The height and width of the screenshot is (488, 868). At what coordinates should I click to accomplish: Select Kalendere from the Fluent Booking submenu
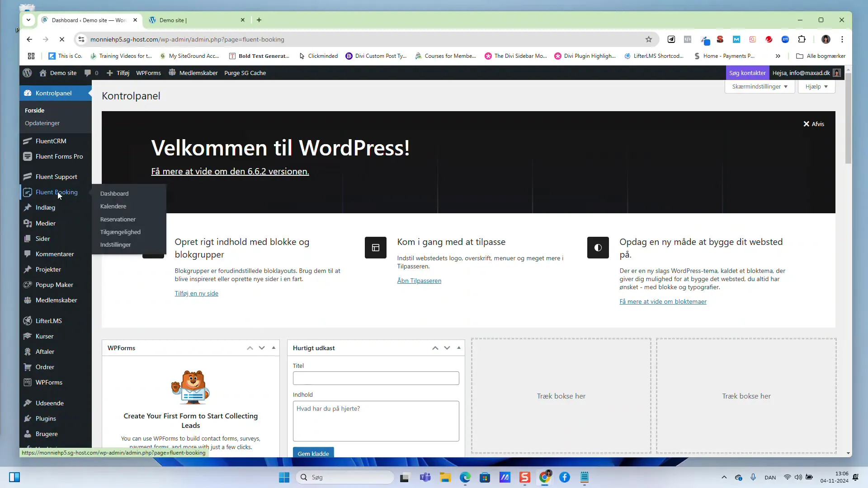point(113,206)
